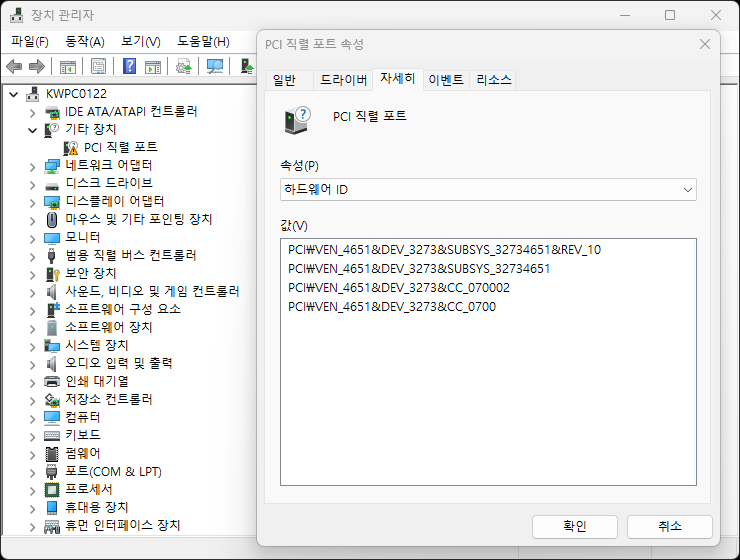Click the Forward arrow toolbar icon
Screen dimensions: 740x560
coord(37,67)
